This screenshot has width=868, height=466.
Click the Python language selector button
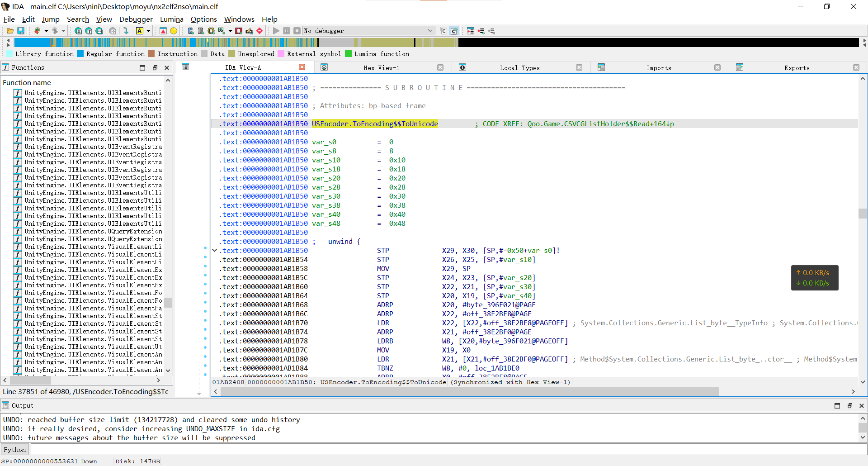(x=15, y=449)
